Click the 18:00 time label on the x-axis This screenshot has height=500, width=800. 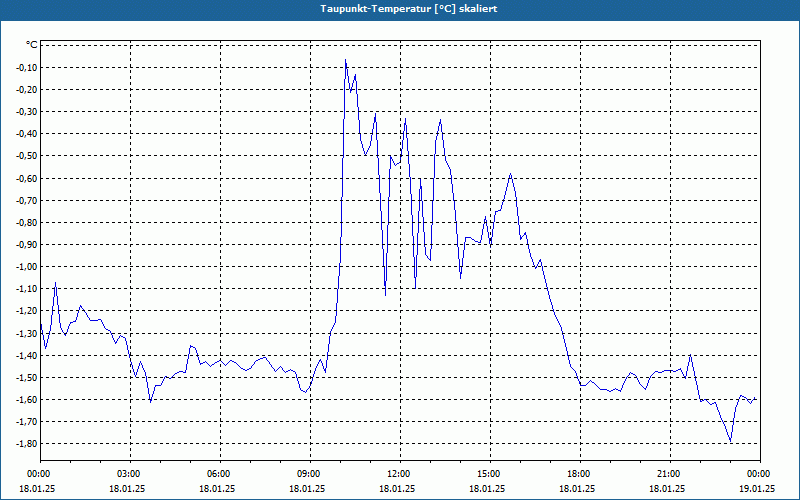580,474
